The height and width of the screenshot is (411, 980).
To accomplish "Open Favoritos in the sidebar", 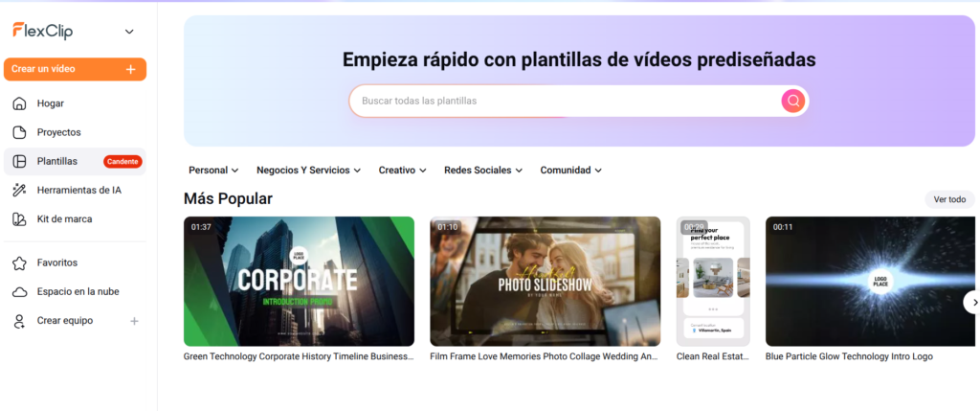I will coord(75,263).
